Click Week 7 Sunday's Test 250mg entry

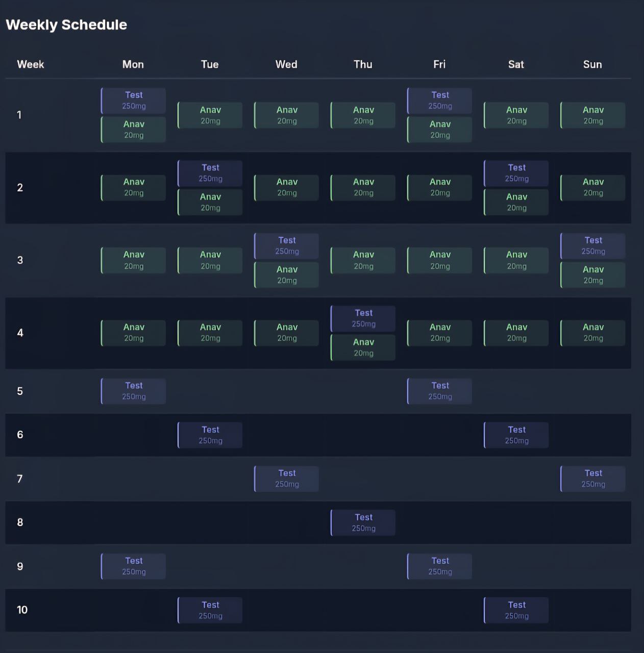(x=593, y=479)
